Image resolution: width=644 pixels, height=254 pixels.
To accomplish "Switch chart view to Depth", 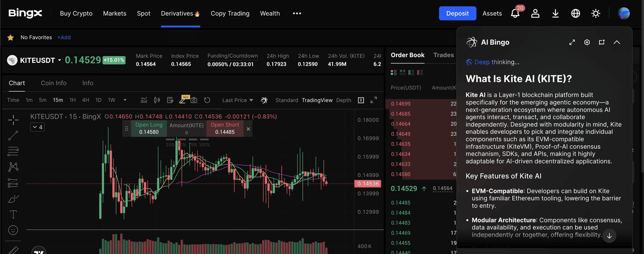I will click(x=344, y=100).
